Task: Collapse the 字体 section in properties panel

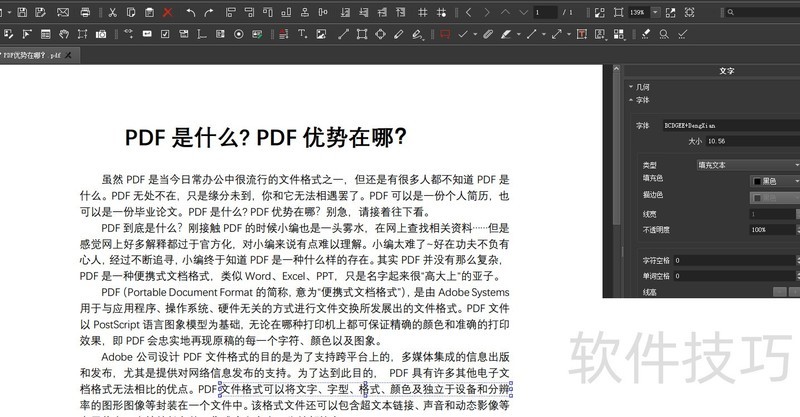Action: pos(631,100)
